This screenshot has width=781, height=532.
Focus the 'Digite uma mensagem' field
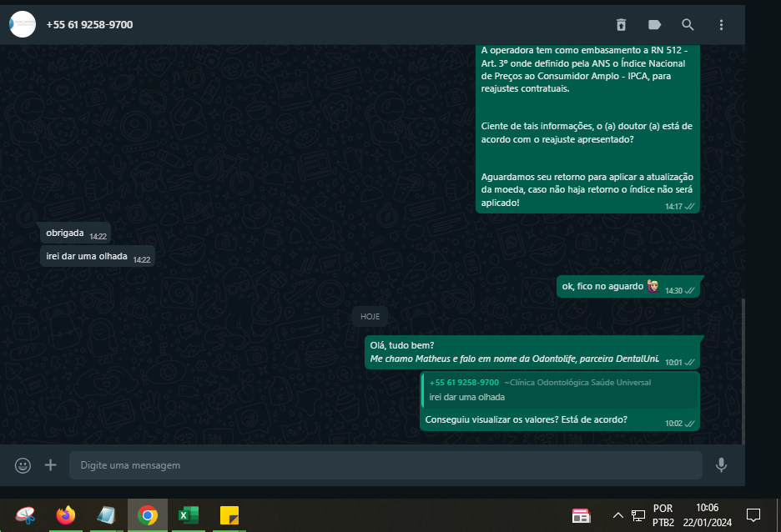(x=385, y=465)
